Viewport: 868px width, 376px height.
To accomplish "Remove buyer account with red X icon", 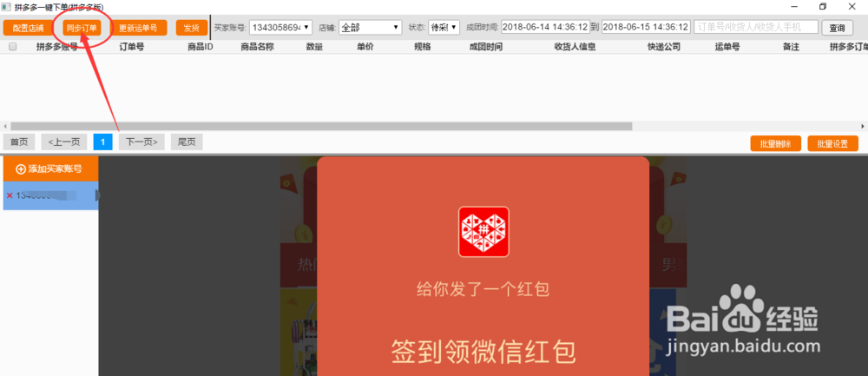I will 10,195.
